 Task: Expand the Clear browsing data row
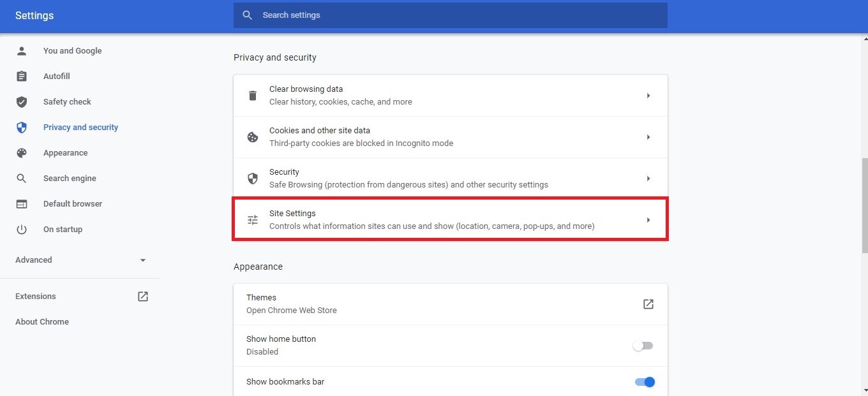pyautogui.click(x=648, y=95)
